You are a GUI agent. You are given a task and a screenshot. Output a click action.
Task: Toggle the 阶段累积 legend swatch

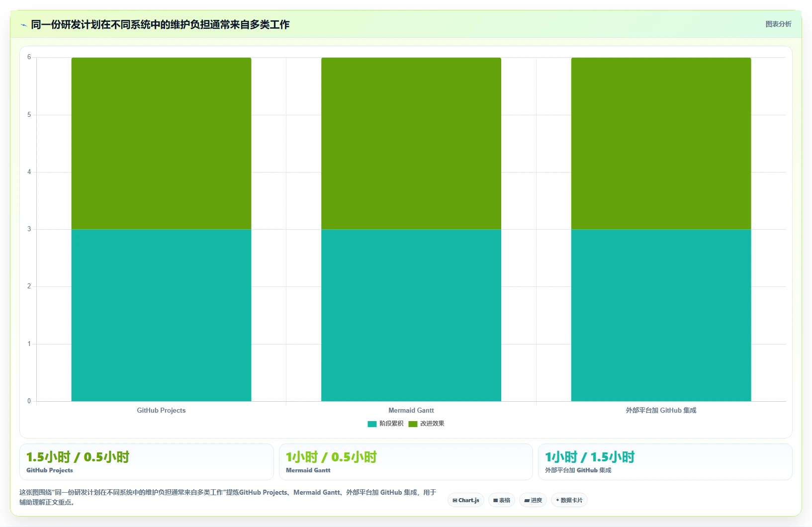point(372,424)
